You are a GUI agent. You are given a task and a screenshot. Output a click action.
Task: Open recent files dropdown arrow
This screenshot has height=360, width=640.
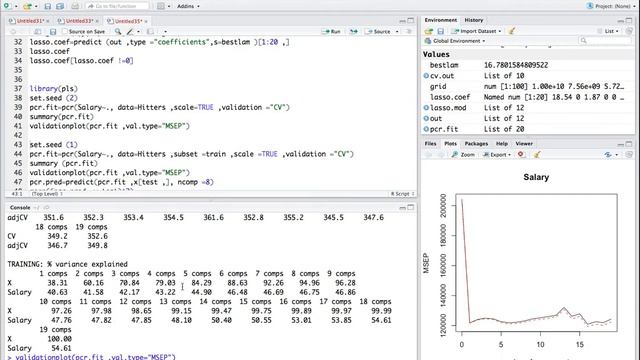36,6
